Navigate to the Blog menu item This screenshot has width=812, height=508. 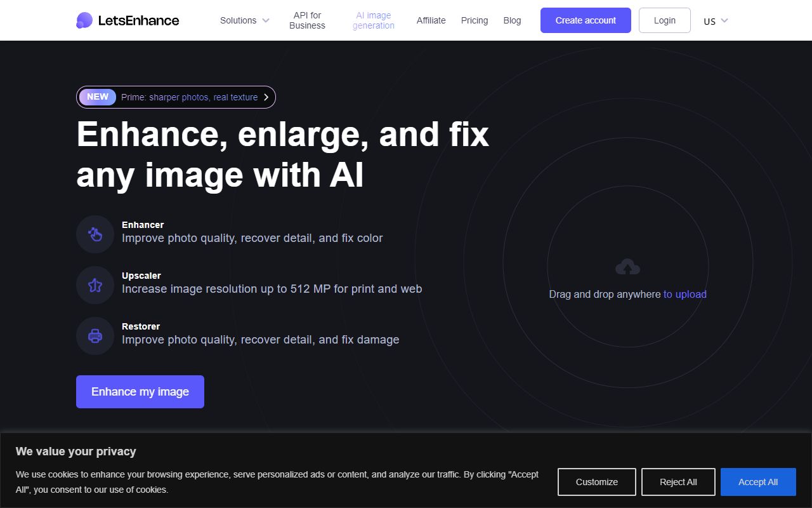(x=511, y=20)
